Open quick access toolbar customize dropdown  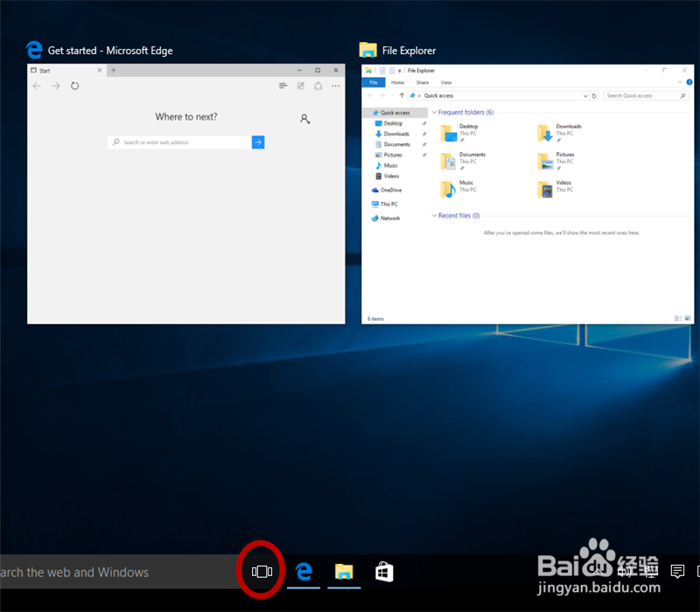400,71
